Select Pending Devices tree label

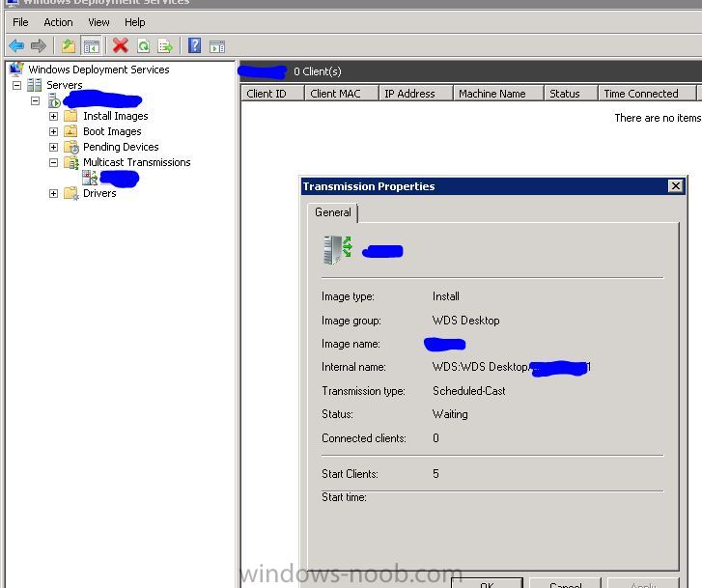(121, 147)
